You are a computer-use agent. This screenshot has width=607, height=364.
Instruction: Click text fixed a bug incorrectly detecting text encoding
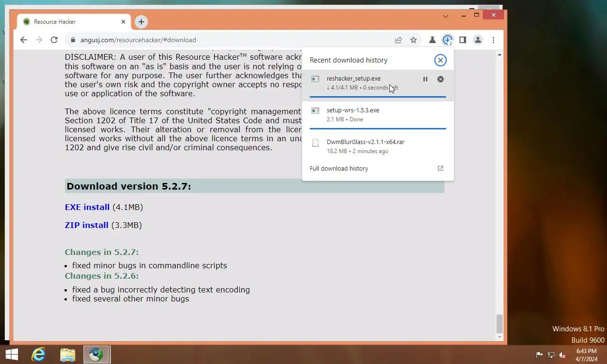[x=161, y=290]
